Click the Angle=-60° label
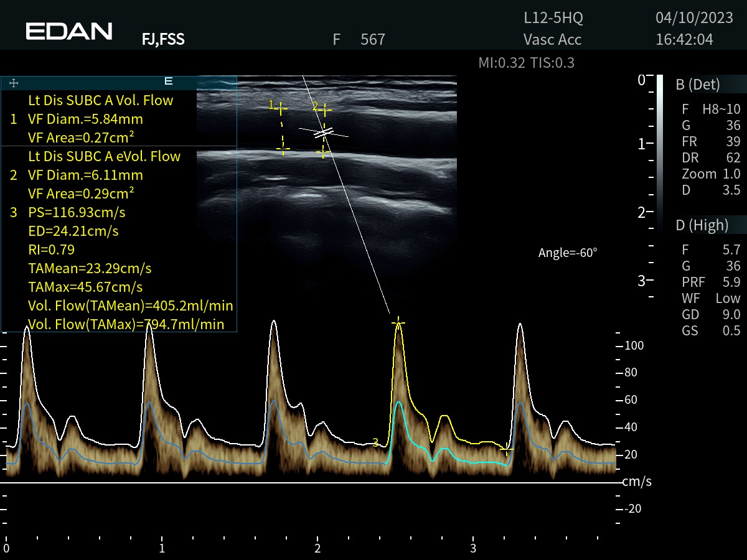747x560 pixels. (x=567, y=253)
